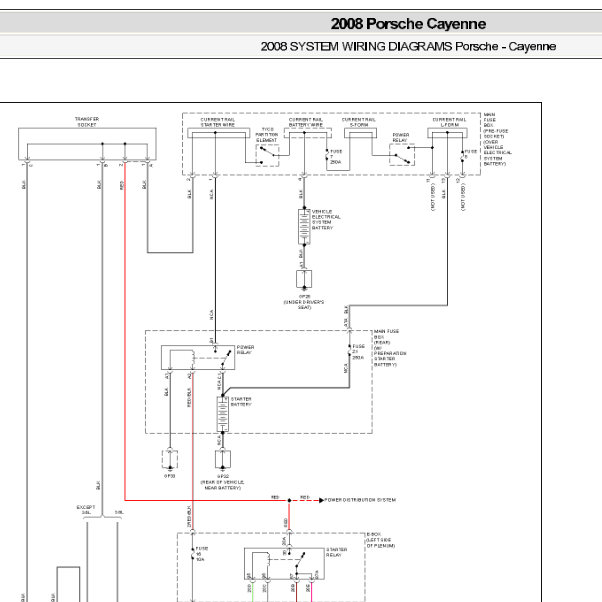
Task: Click the "E-BOX (LEFT SIDE OF PLENUM)" label
Action: (380, 540)
